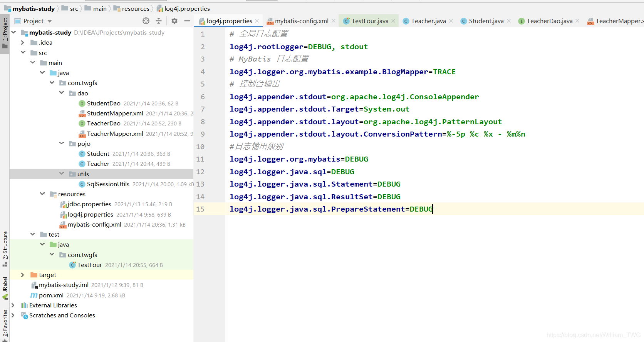Viewport: 644px width, 342px height.
Task: Collapse the mybatis-study root node
Action: [x=13, y=32]
